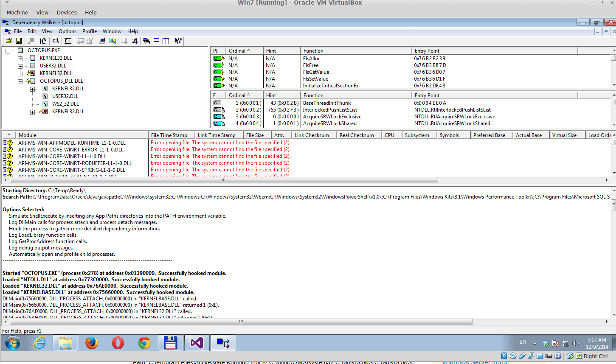This screenshot has height=364, width=616.
Task: Open the Edit menu
Action: (32, 31)
